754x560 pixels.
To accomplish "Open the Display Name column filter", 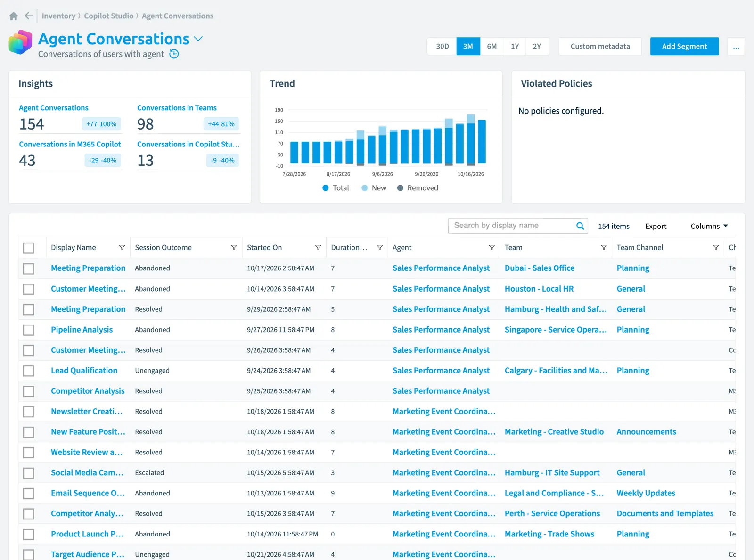I will pyautogui.click(x=122, y=248).
